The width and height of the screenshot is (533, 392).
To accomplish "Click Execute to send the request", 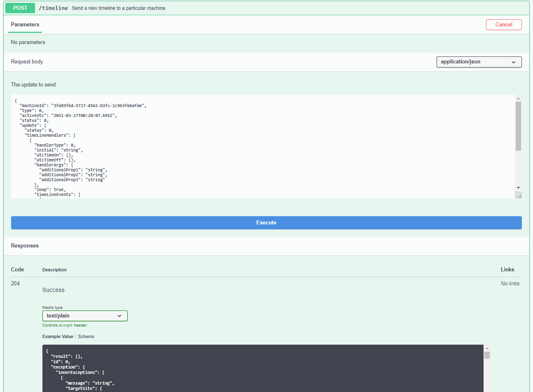I will pos(266,222).
